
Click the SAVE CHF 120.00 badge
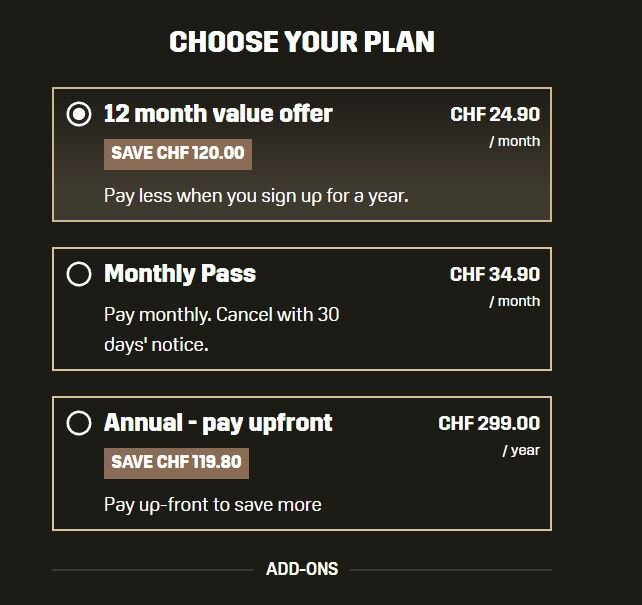[178, 154]
